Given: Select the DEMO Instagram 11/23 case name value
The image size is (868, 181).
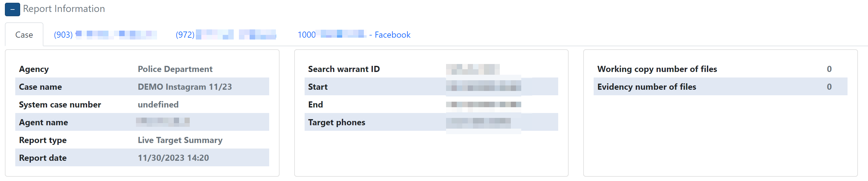Looking at the screenshot, I should pyautogui.click(x=185, y=87).
